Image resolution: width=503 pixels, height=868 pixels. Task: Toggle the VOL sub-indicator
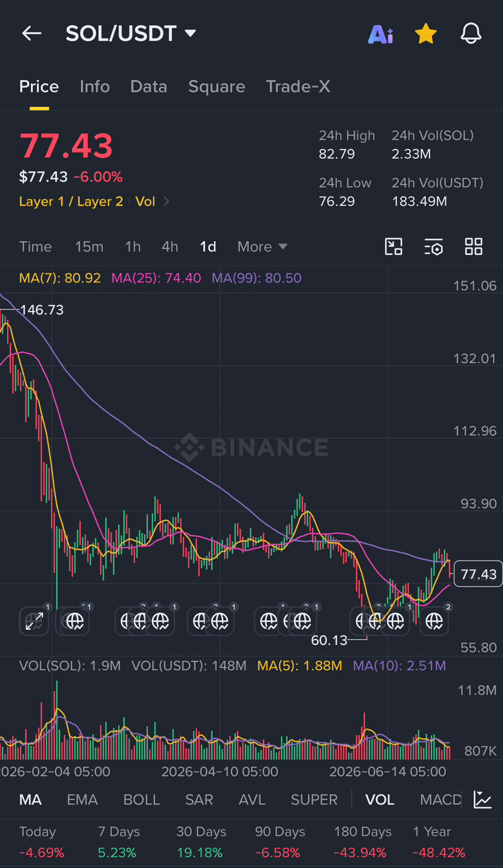380,799
